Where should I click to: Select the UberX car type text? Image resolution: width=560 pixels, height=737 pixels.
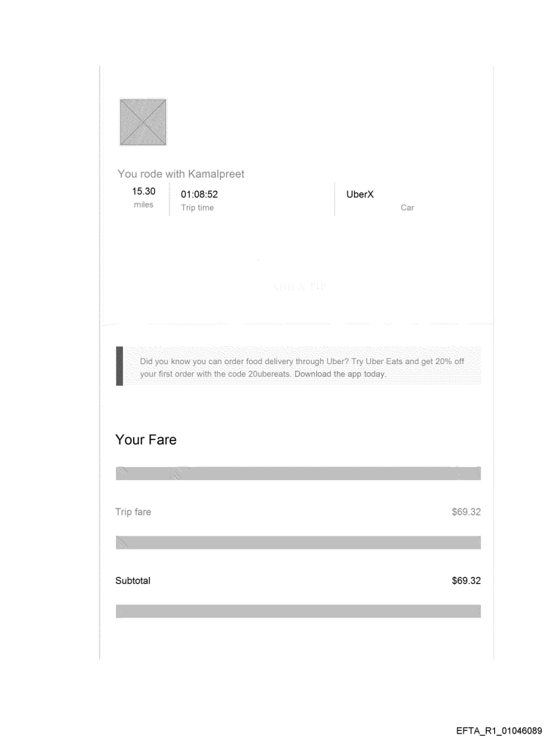tap(360, 194)
